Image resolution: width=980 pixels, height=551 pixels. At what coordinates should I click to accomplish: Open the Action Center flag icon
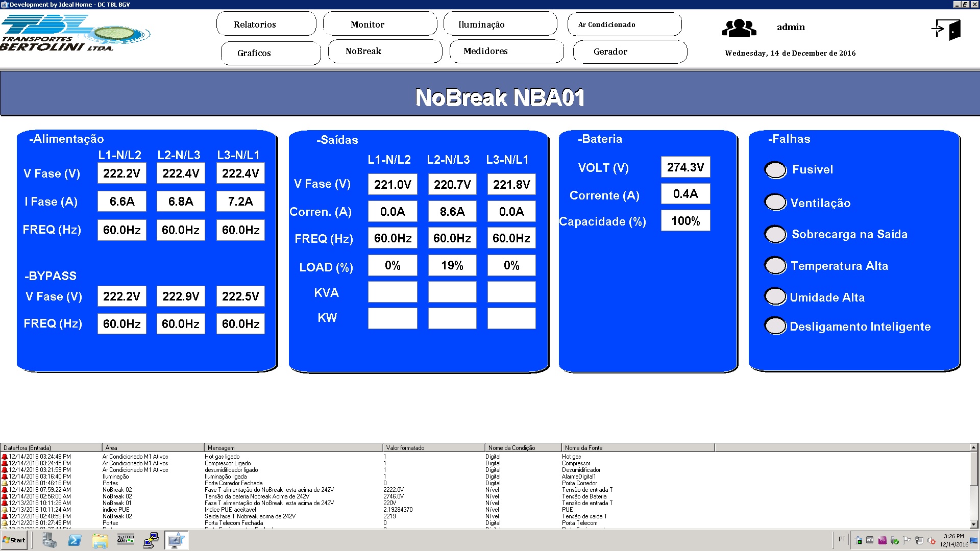click(906, 540)
